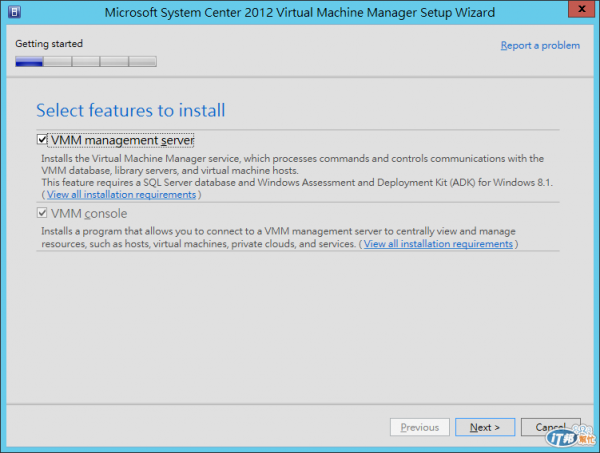Screen dimensions: 600x453
Task: Click the first filled progress segment
Action: coord(29,61)
